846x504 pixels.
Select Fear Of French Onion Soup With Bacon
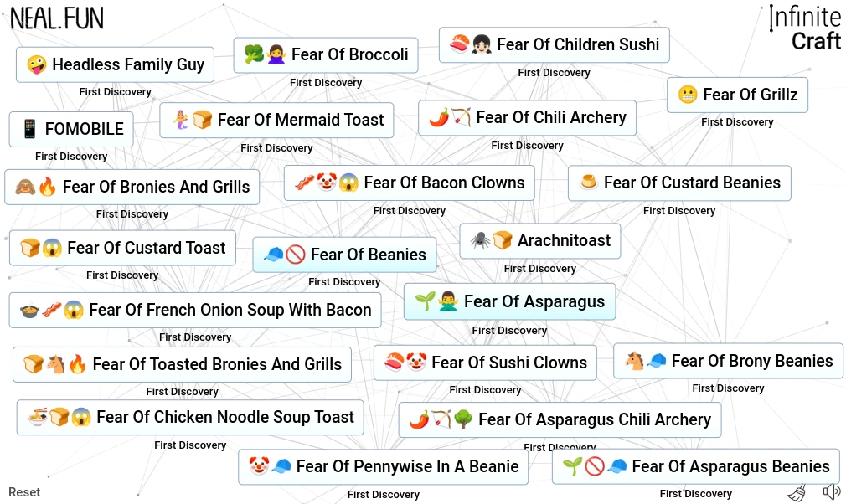[194, 310]
